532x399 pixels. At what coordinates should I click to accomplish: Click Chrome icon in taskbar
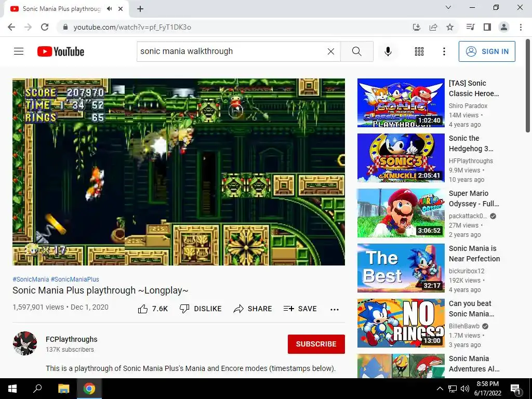(x=89, y=389)
